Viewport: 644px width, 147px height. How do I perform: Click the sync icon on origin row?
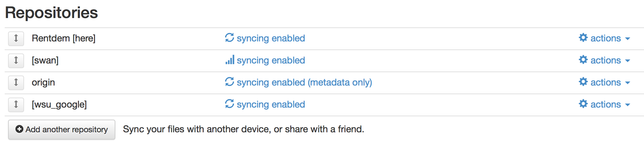229,82
